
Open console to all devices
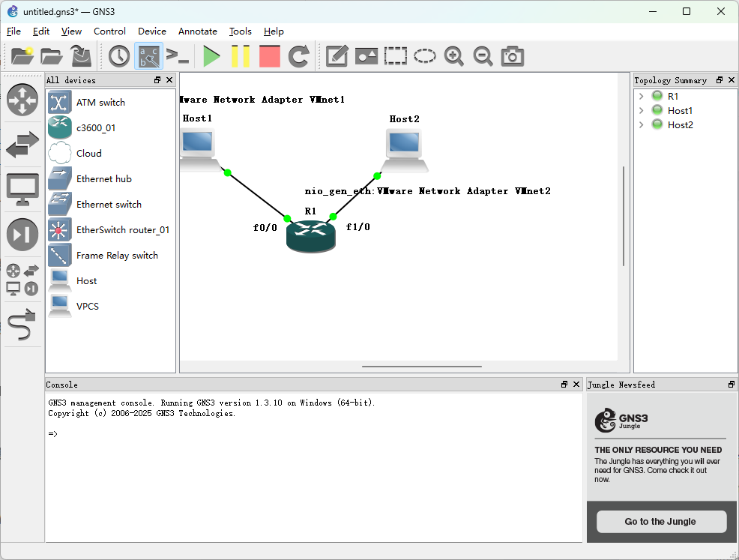pyautogui.click(x=178, y=56)
